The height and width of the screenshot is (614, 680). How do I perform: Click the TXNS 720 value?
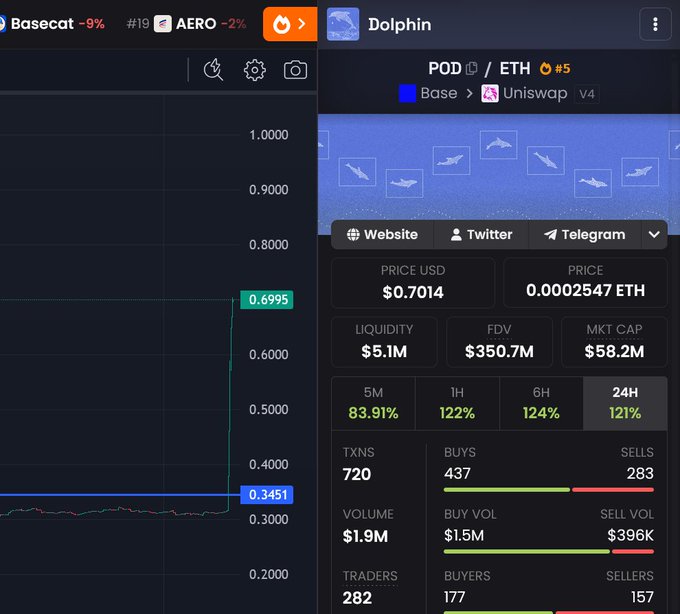tap(356, 474)
